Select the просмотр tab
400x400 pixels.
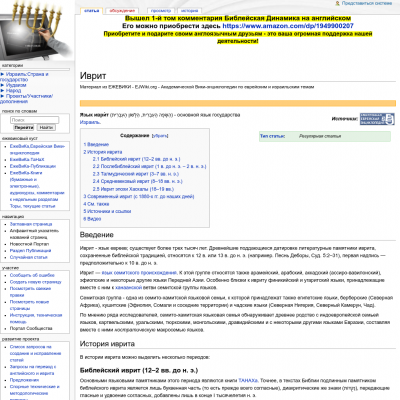(x=161, y=11)
